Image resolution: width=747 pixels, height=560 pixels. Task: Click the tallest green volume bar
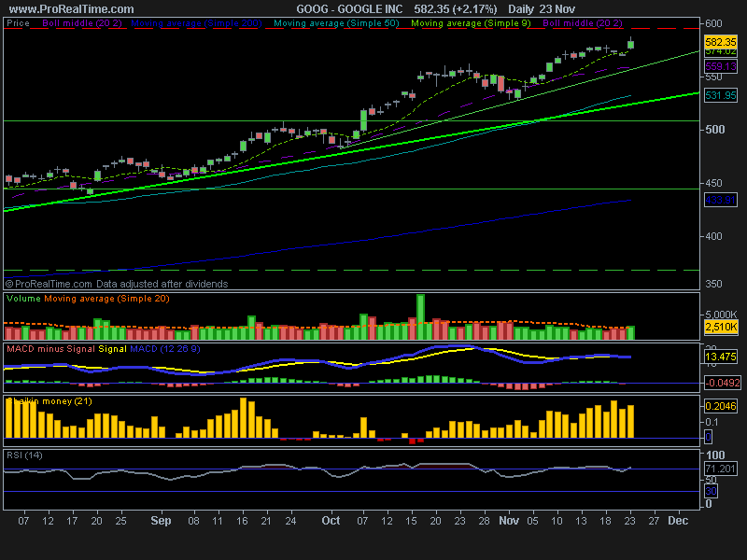point(420,316)
